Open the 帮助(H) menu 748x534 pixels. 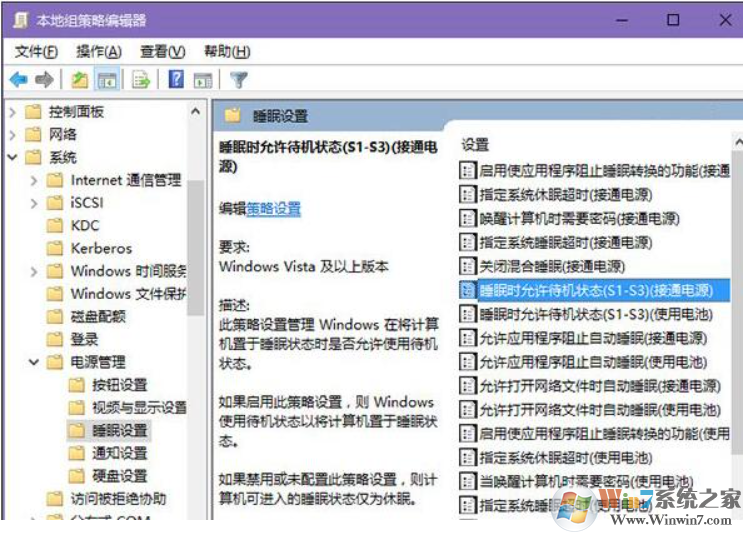coord(227,52)
